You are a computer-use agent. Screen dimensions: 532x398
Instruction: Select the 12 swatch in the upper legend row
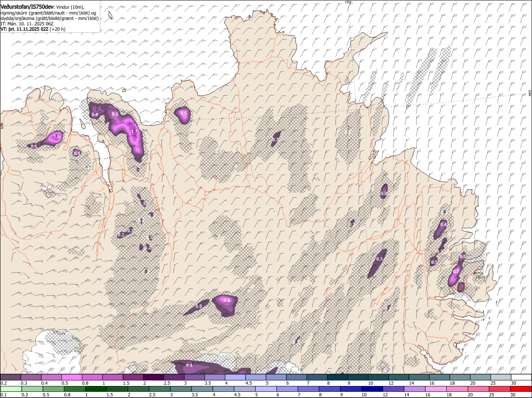399,377
